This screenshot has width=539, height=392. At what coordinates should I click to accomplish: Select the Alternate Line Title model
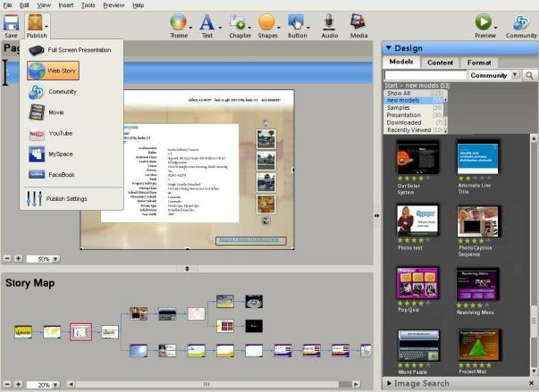pos(477,158)
